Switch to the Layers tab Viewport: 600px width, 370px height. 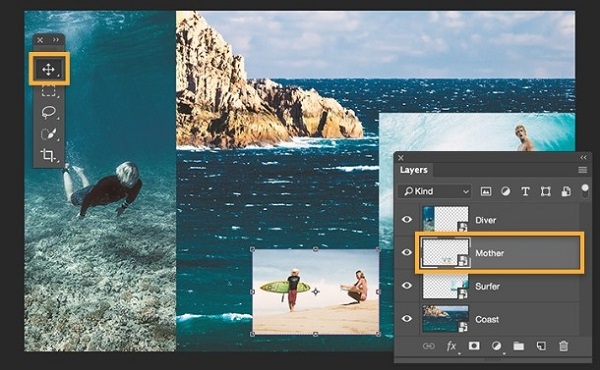pos(413,170)
